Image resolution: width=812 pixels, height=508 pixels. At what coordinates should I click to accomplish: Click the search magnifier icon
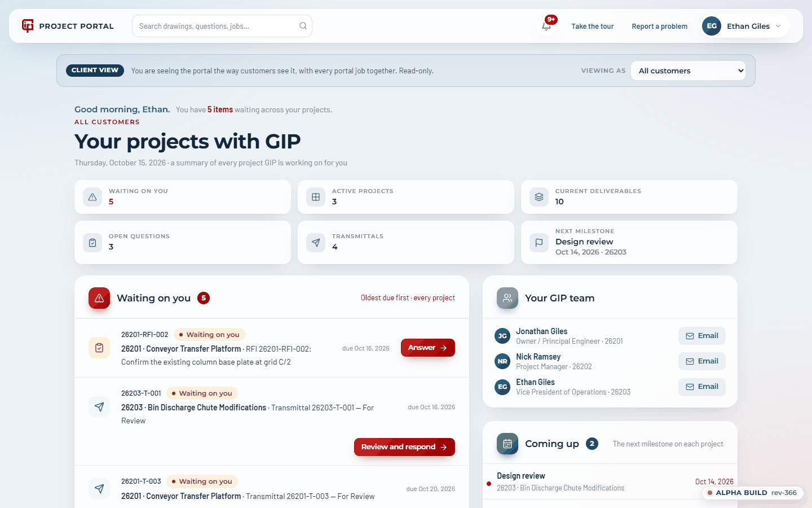(303, 26)
